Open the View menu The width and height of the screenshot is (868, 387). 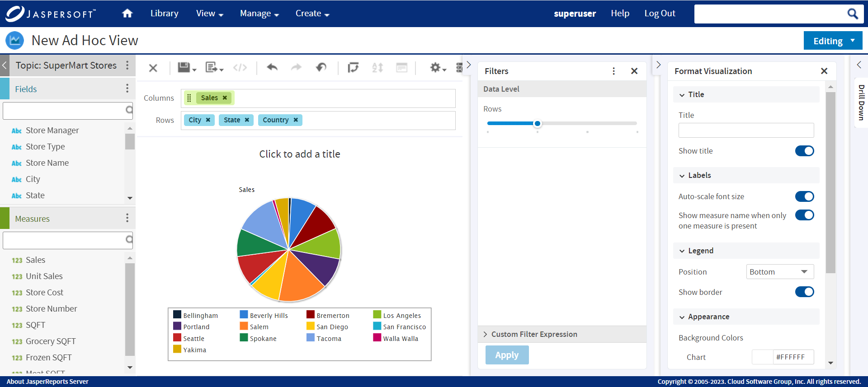point(210,14)
